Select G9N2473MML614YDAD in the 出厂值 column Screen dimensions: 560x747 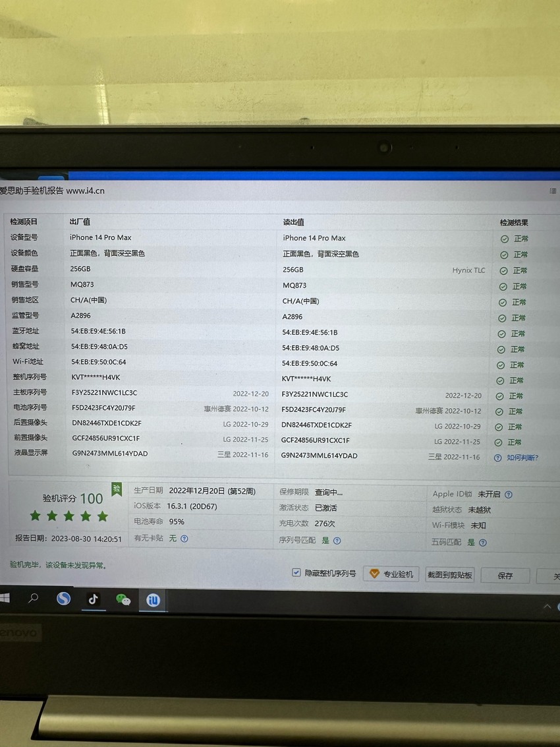click(110, 454)
